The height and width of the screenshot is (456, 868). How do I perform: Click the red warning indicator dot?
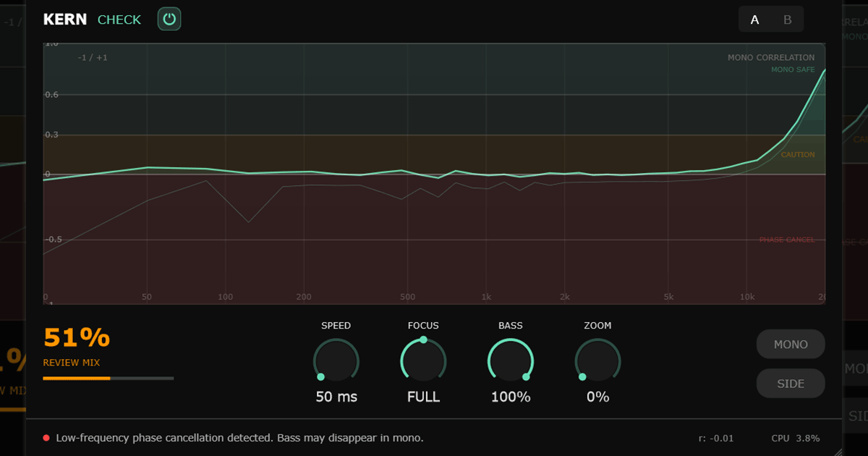[46, 438]
